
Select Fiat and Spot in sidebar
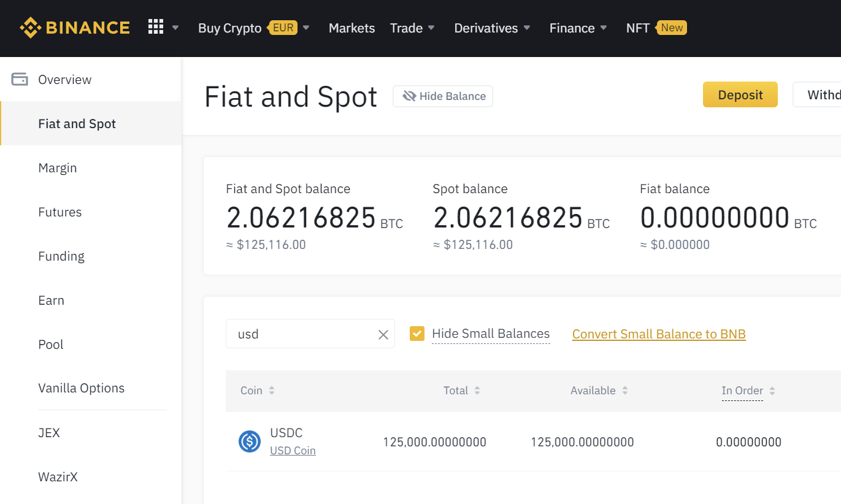point(91,123)
